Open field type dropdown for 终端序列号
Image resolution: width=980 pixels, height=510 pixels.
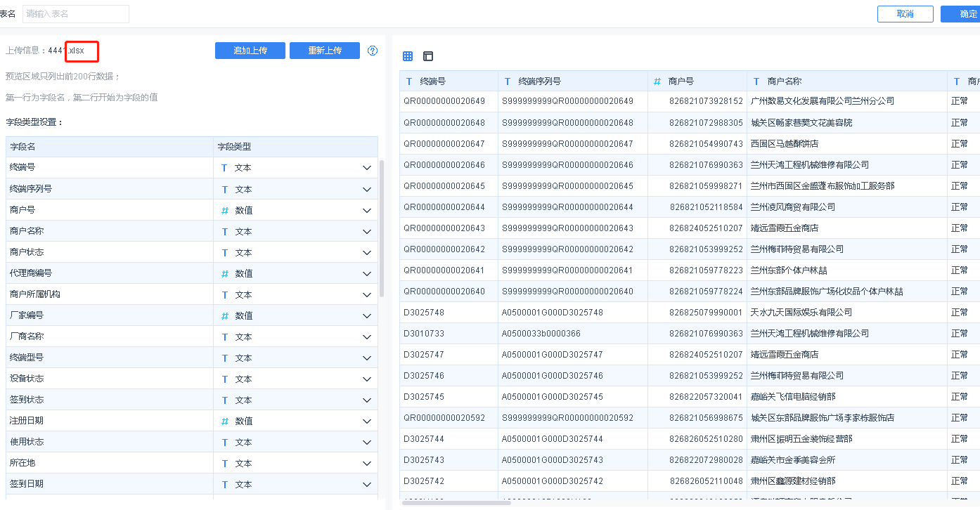pyautogui.click(x=366, y=189)
